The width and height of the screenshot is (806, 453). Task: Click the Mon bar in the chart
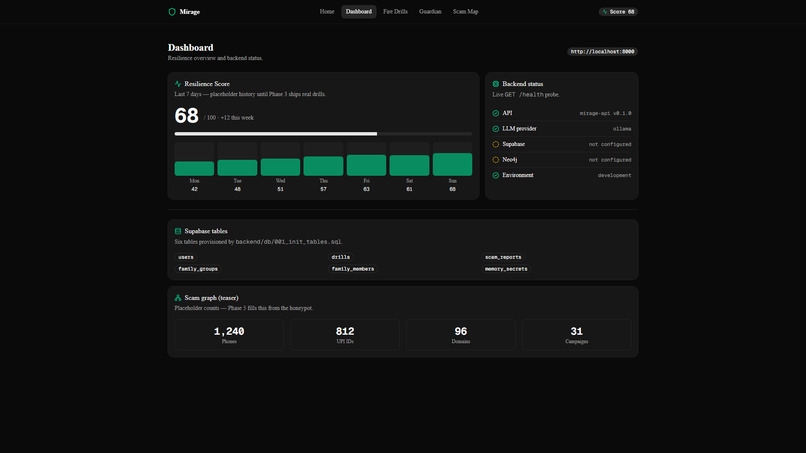click(x=194, y=168)
